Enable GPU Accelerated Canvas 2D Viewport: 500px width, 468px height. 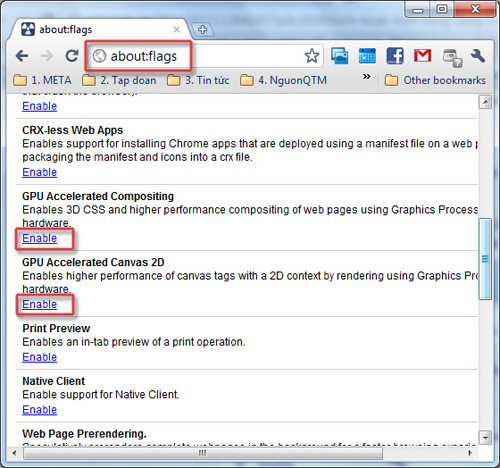(x=39, y=304)
